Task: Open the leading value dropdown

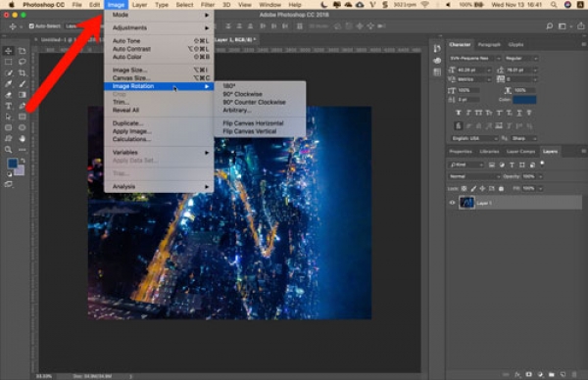Action: pyautogui.click(x=521, y=71)
